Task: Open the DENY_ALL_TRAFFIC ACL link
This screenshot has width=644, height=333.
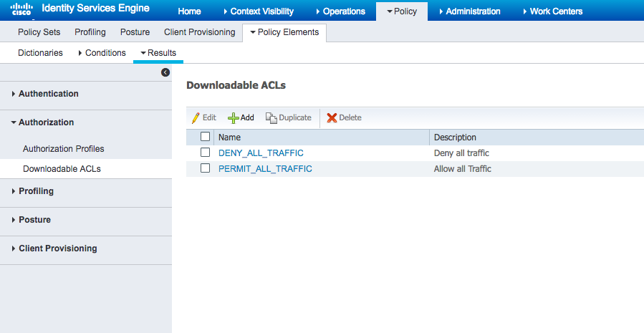Action: (x=261, y=153)
